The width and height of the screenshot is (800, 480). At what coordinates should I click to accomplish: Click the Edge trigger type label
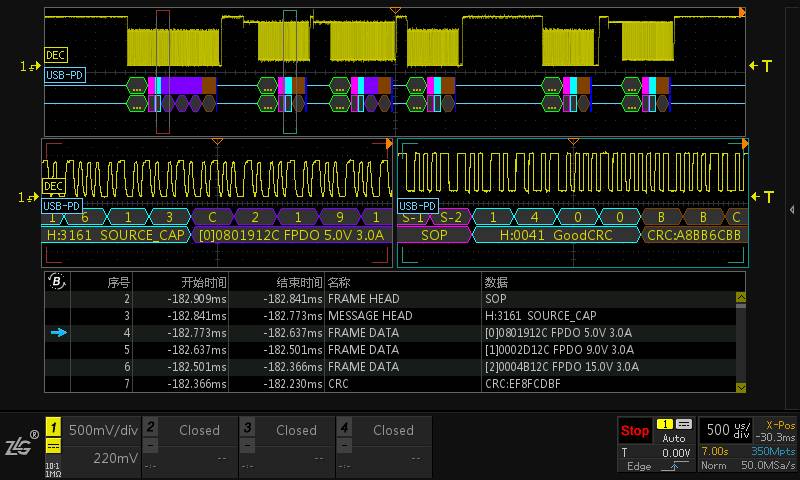639,466
